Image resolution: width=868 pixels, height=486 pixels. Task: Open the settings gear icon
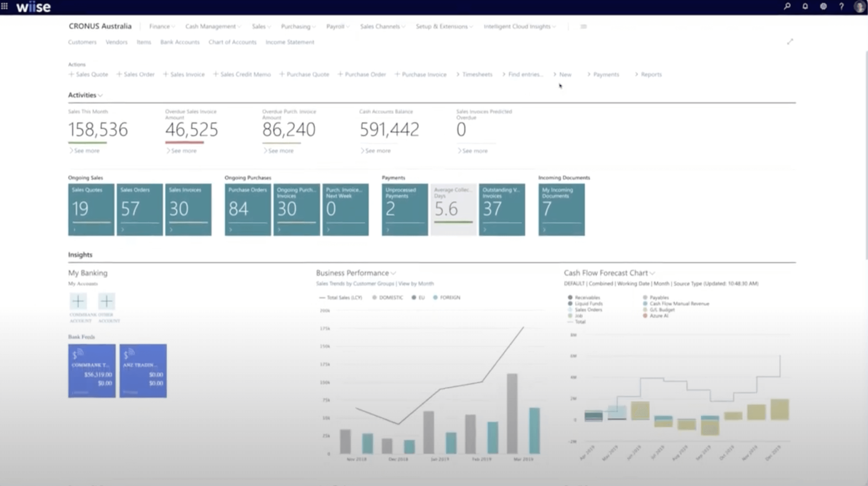[823, 6]
